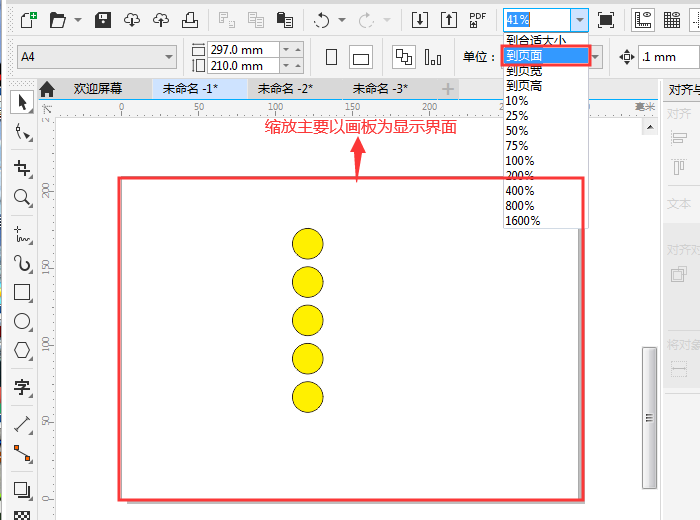Click the Print icon
The image size is (700, 520).
(189, 20)
